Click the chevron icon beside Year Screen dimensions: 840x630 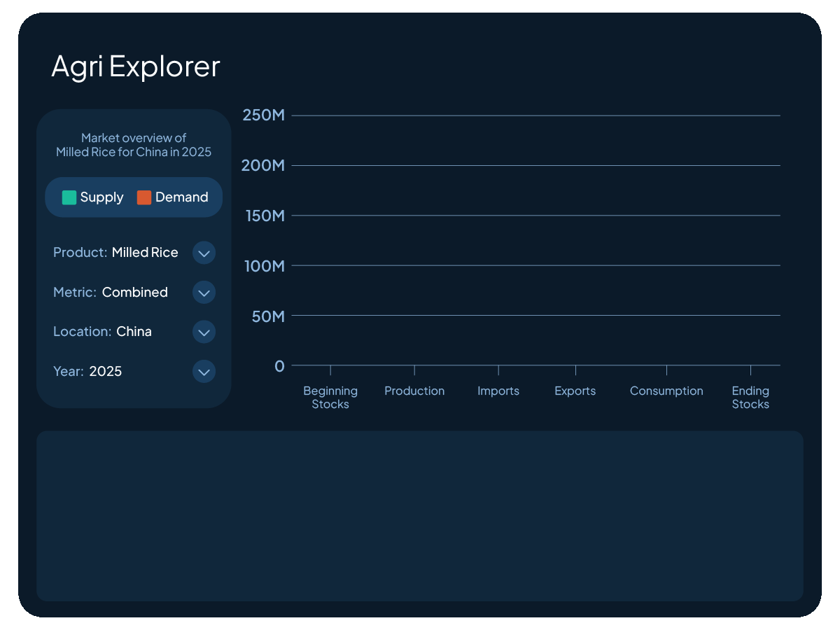pyautogui.click(x=204, y=372)
